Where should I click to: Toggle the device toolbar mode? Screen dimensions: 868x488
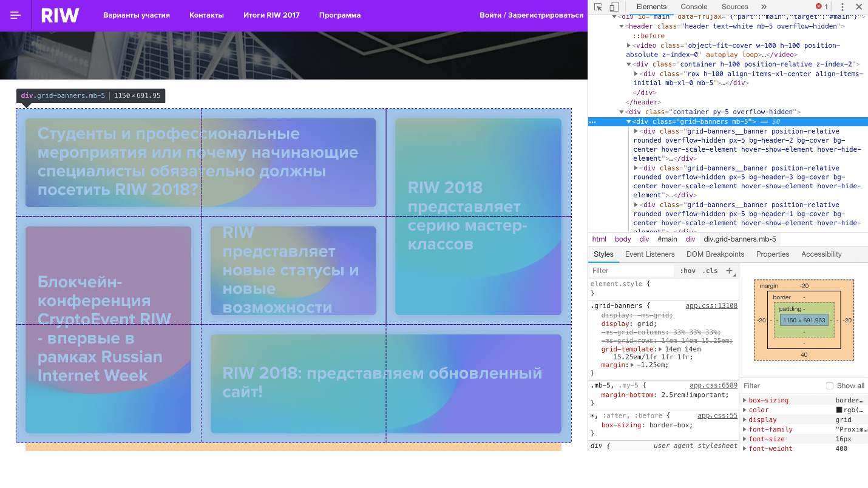pyautogui.click(x=613, y=7)
